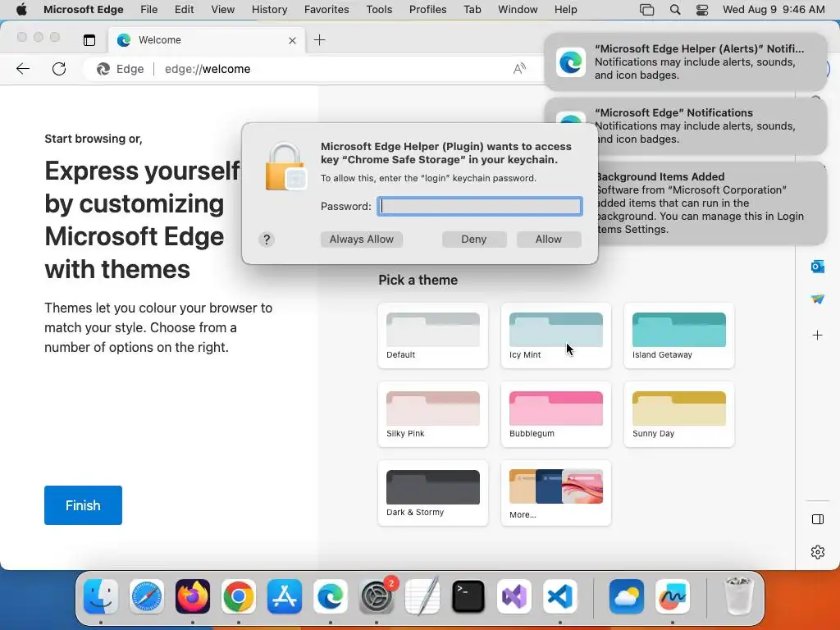Launch Visual Studio Code from the Dock

560,596
